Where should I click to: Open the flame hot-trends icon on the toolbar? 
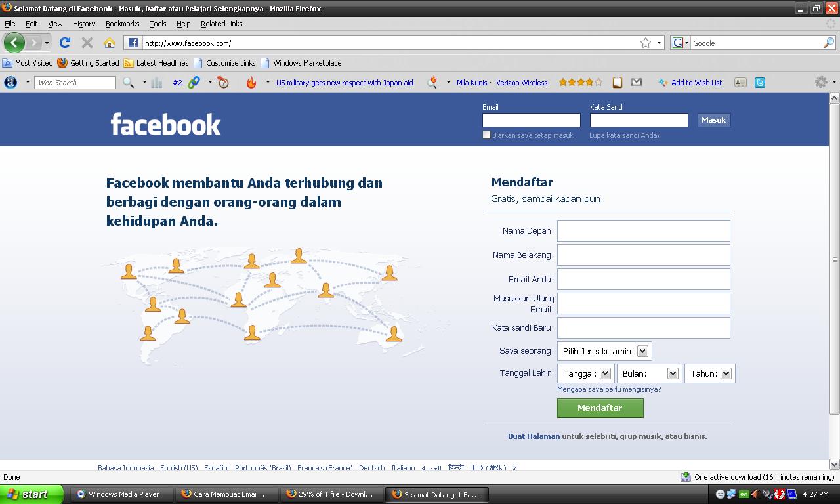click(252, 82)
